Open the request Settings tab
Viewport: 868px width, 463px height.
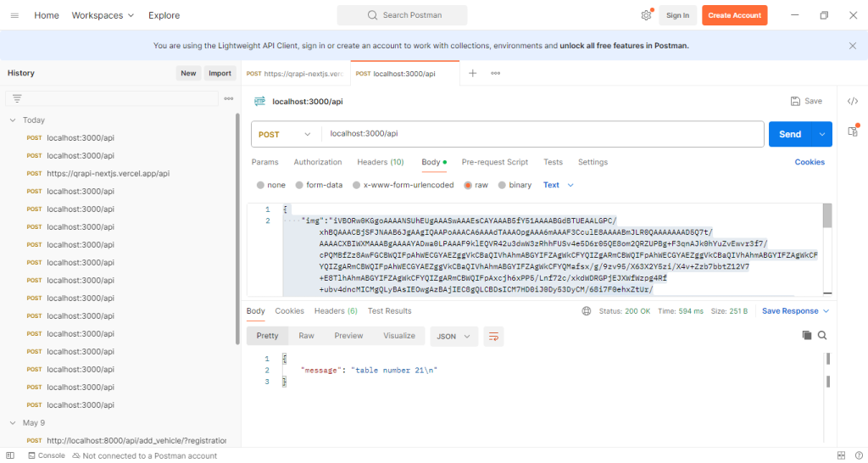coord(593,162)
